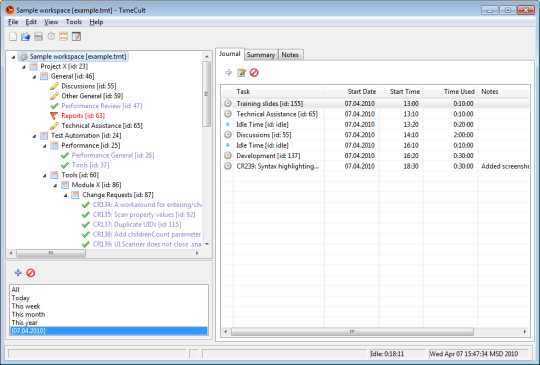Collapse the General [id: 46] node
This screenshot has width=540, height=365.
[34, 77]
